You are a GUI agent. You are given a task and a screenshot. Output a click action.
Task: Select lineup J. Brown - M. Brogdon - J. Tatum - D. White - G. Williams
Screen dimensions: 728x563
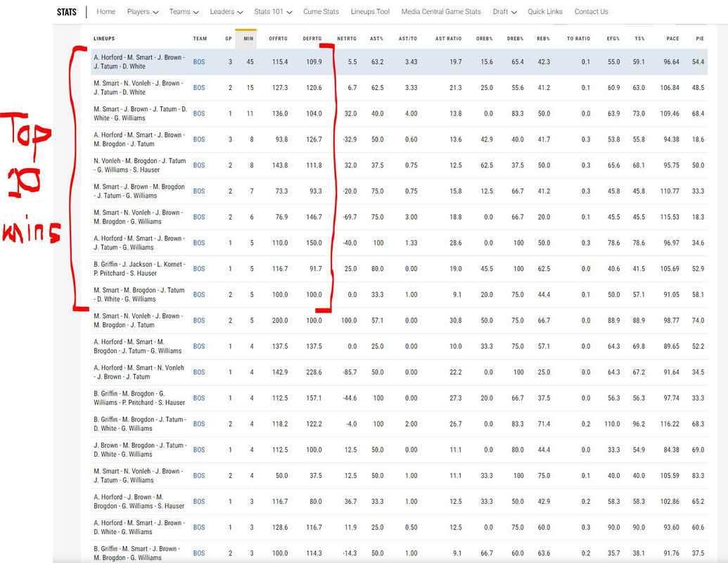coord(140,450)
